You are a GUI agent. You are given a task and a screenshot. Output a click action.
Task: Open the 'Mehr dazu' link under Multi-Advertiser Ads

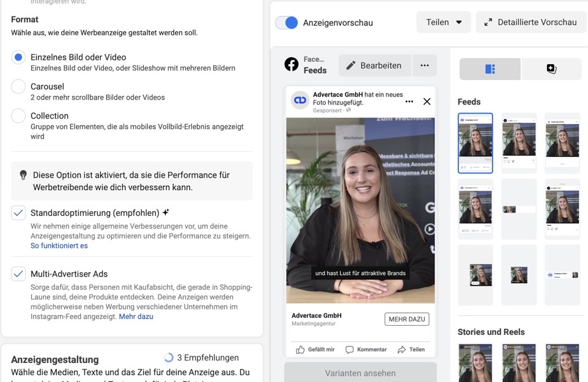click(136, 317)
